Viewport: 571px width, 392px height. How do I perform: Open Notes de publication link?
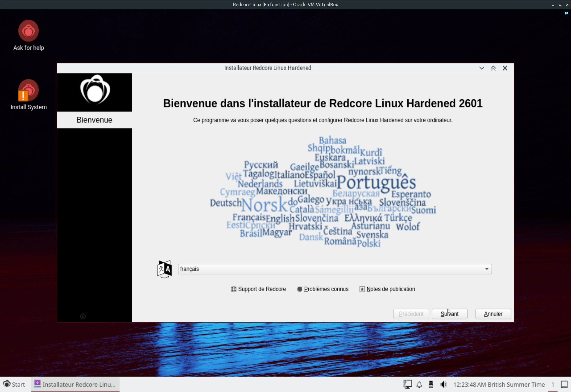[387, 289]
